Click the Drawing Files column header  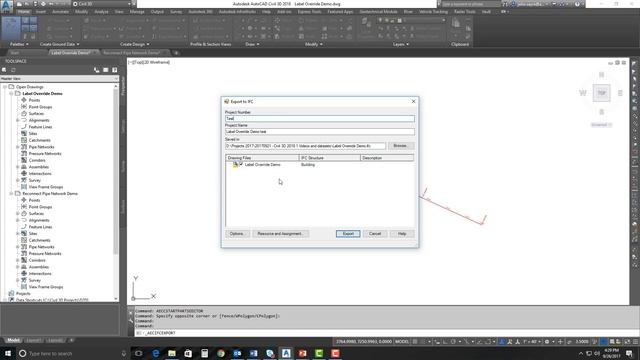click(x=262, y=158)
